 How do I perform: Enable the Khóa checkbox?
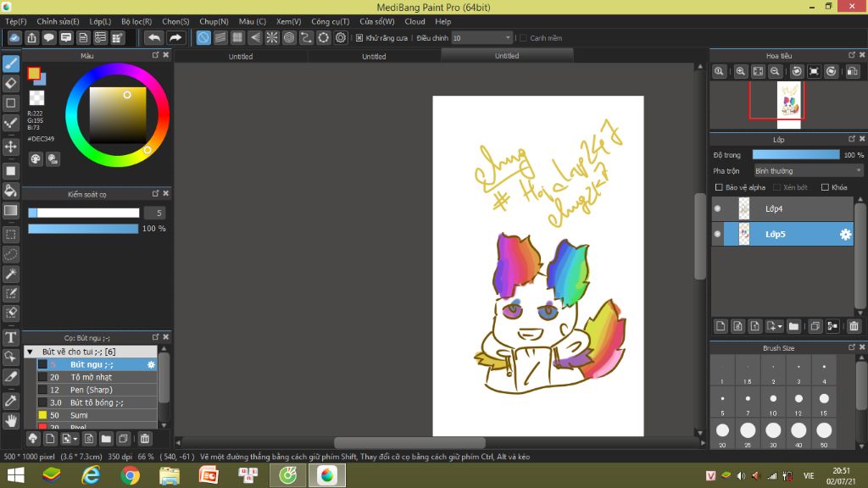(825, 187)
